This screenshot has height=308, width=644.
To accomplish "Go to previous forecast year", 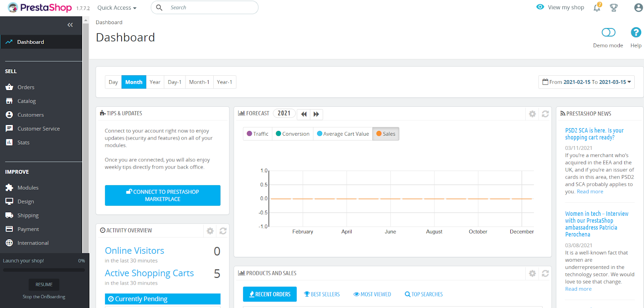I will 304,114.
